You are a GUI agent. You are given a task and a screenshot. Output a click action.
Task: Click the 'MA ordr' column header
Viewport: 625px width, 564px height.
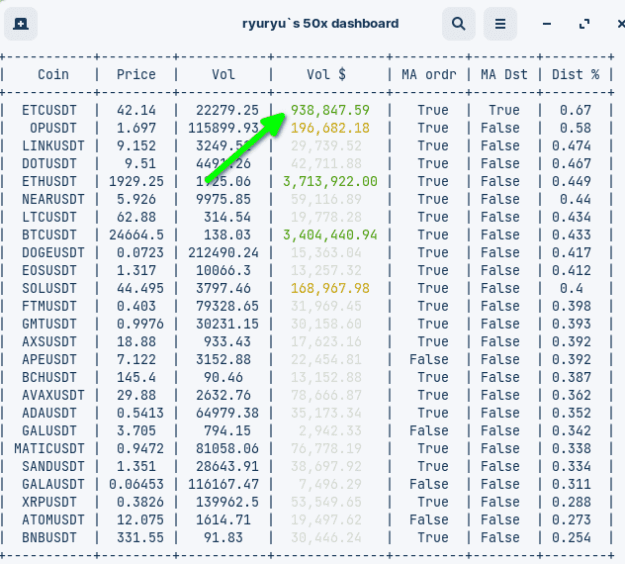coord(429,75)
